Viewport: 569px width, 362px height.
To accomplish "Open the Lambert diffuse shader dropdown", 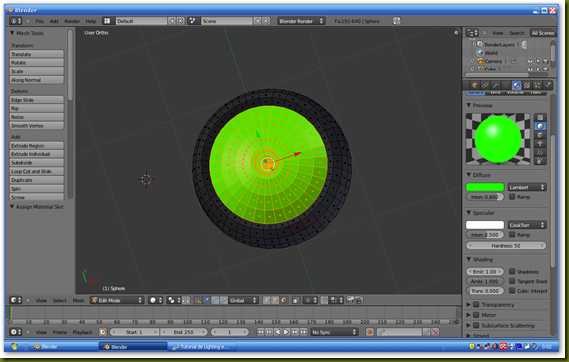I will [x=527, y=187].
